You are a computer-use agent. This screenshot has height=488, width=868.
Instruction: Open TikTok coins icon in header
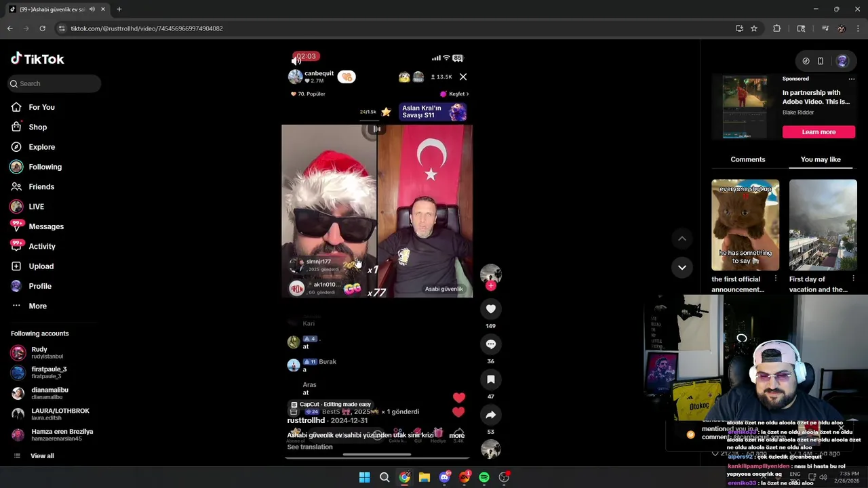point(806,61)
